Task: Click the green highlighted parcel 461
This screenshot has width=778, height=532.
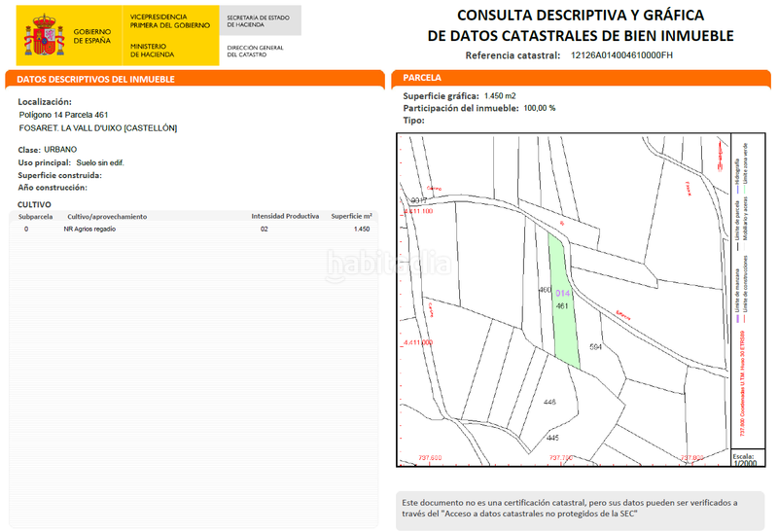Action: pos(563,311)
